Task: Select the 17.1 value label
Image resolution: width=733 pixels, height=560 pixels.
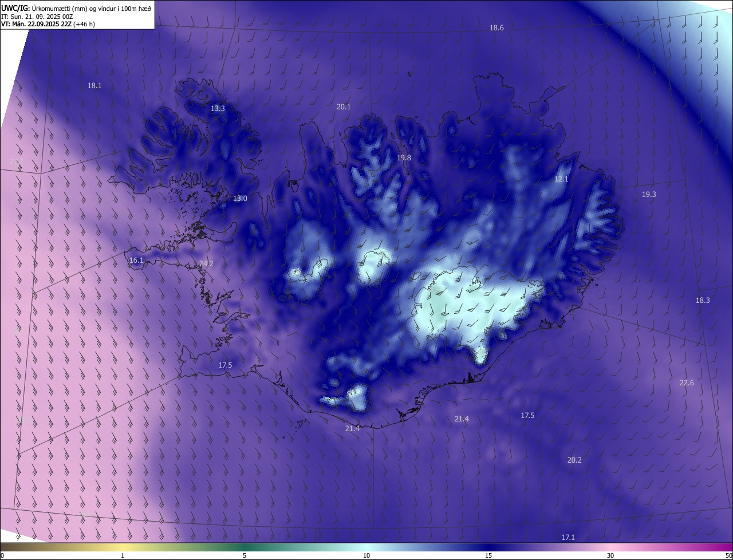Action: point(568,538)
